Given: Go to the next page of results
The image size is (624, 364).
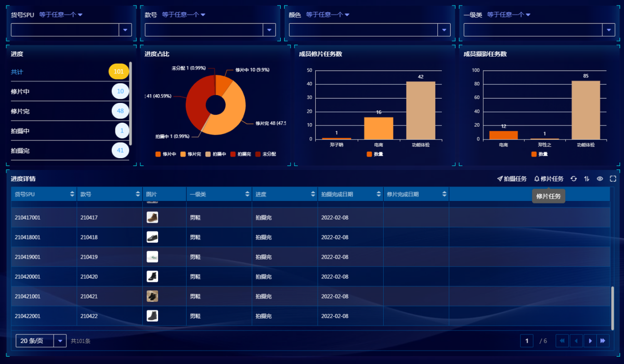Looking at the screenshot, I should [590, 341].
